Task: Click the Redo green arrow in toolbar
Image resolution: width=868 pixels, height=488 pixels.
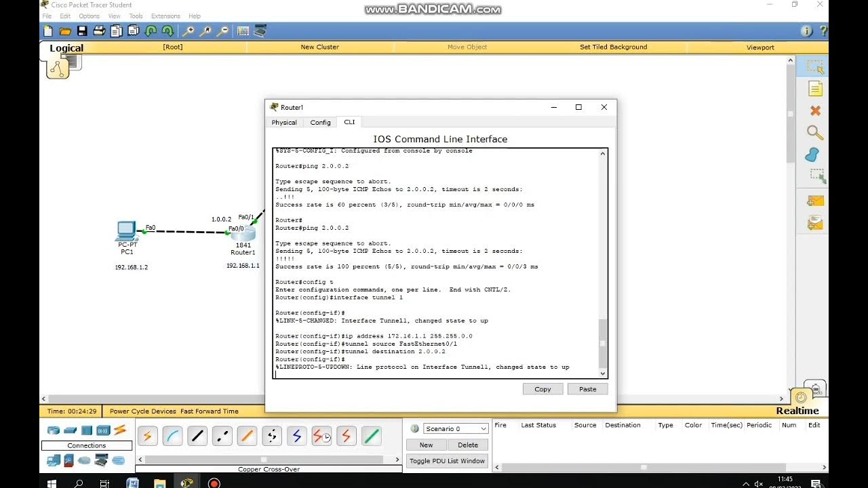Action: [x=167, y=31]
